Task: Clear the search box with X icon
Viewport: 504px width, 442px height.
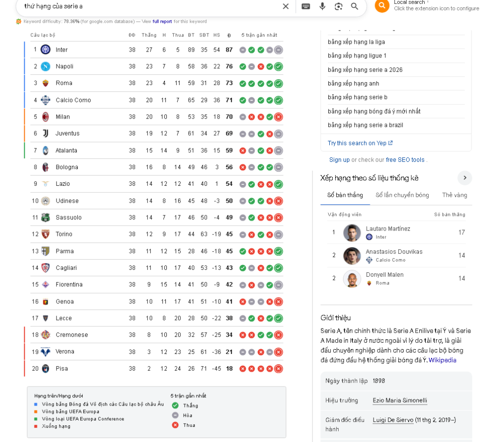Action: (x=285, y=6)
